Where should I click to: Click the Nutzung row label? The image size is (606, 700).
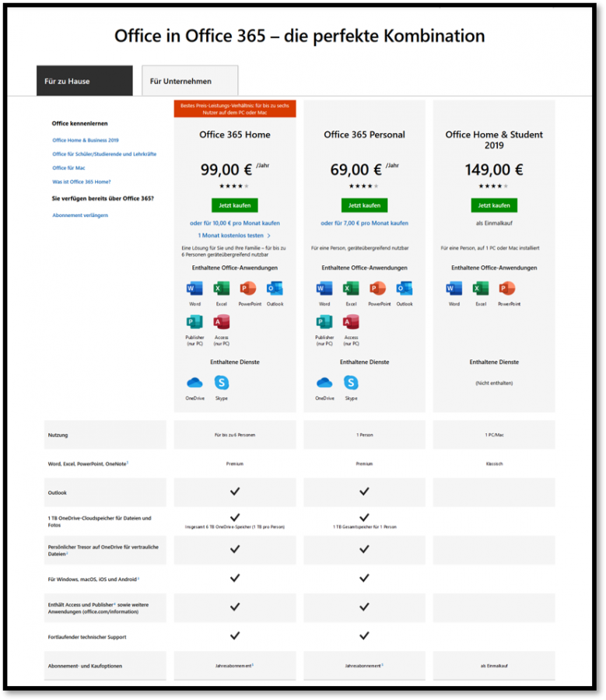click(x=58, y=436)
